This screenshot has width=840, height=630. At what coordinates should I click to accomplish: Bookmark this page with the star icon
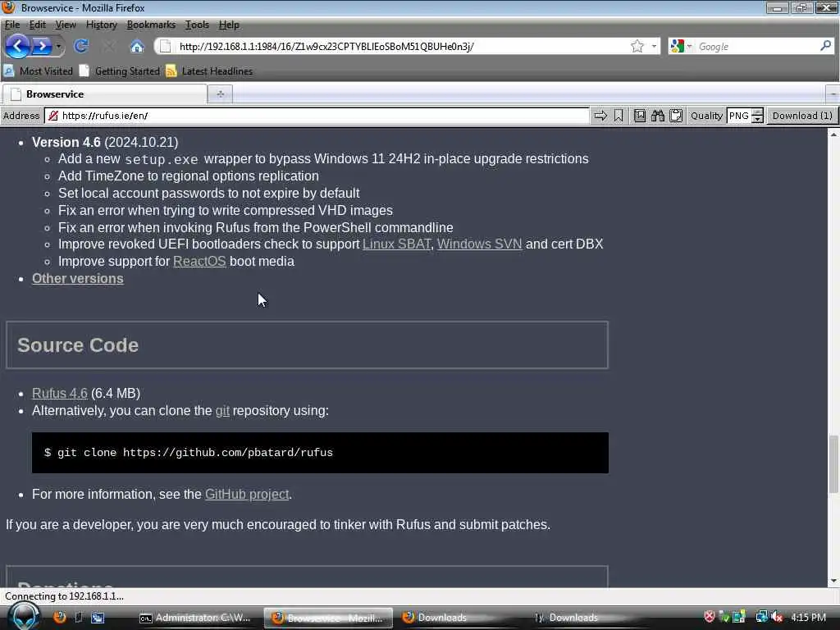point(637,47)
